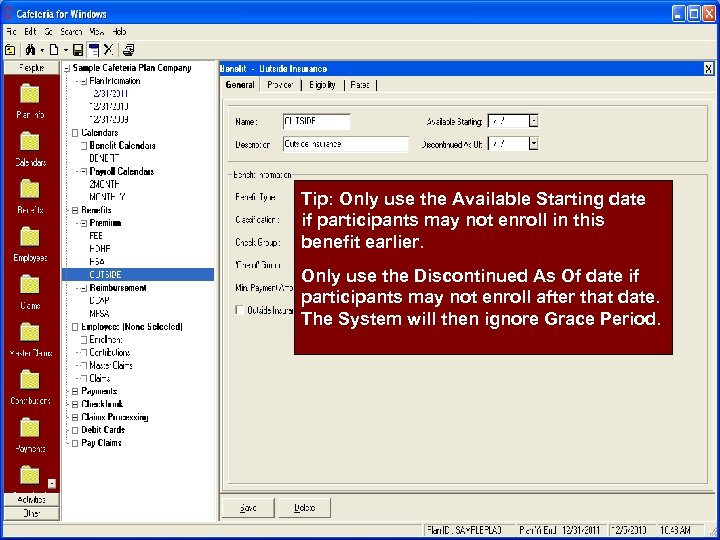The height and width of the screenshot is (540, 720).
Task: Click into the Description input field
Action: tap(345, 144)
